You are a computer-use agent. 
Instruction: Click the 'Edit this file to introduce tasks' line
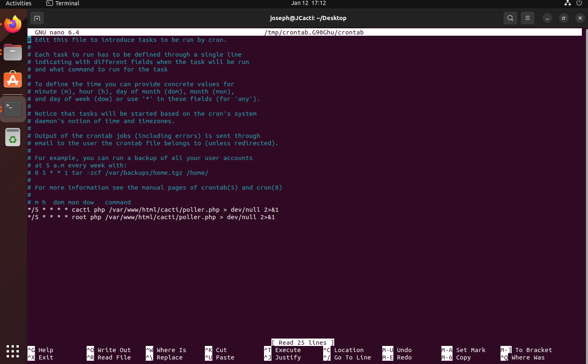(x=127, y=40)
